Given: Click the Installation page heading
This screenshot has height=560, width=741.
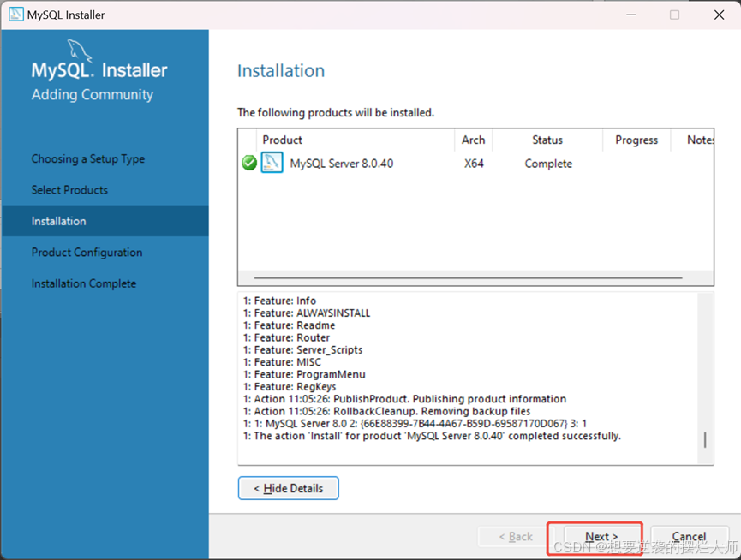Looking at the screenshot, I should pyautogui.click(x=281, y=71).
